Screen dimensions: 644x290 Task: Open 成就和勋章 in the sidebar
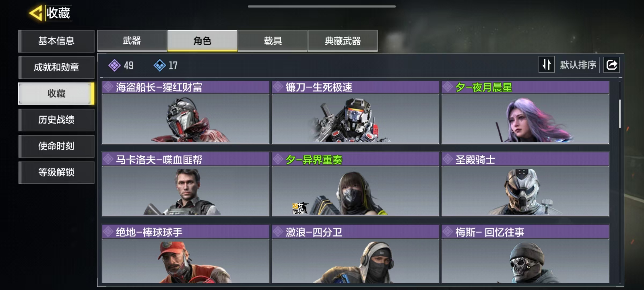pyautogui.click(x=56, y=67)
